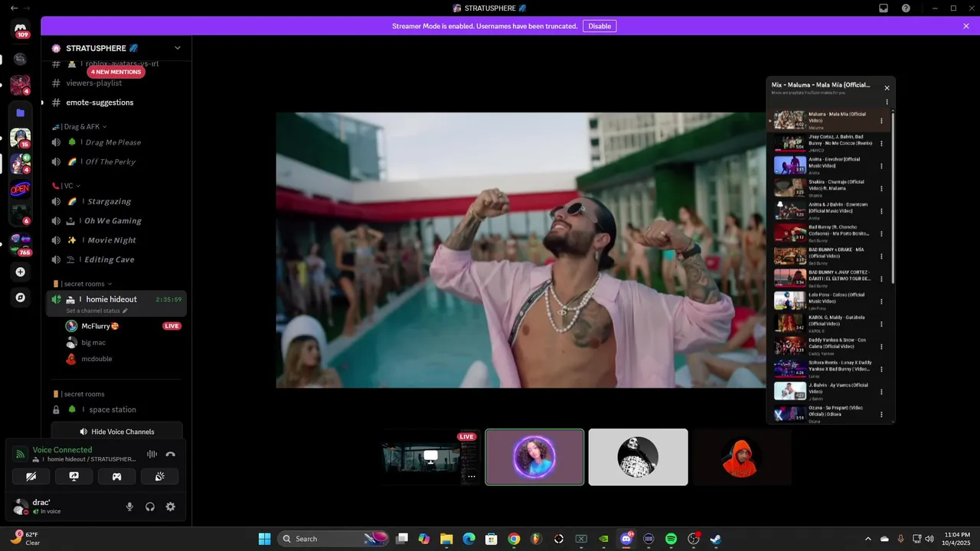
Task: Open File Explorer from the taskbar
Action: coord(446,539)
